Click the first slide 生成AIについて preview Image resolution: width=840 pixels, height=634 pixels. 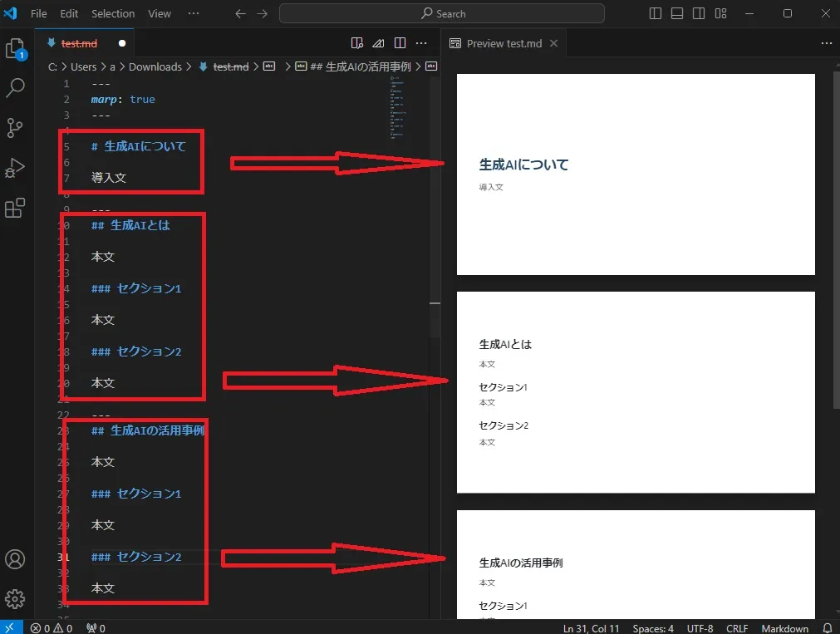pyautogui.click(x=636, y=174)
